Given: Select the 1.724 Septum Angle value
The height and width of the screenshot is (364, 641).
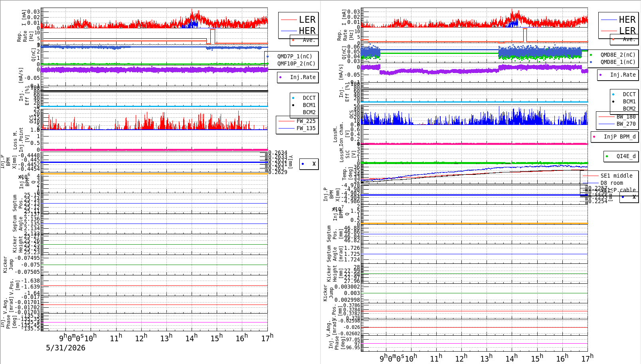Looking at the screenshot, I should [x=352, y=259].
